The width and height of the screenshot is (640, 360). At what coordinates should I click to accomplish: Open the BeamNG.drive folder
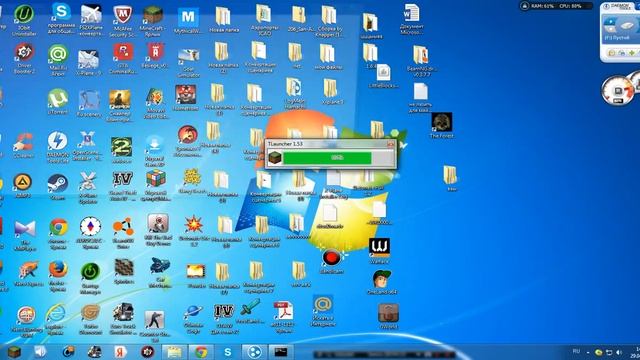click(x=420, y=55)
